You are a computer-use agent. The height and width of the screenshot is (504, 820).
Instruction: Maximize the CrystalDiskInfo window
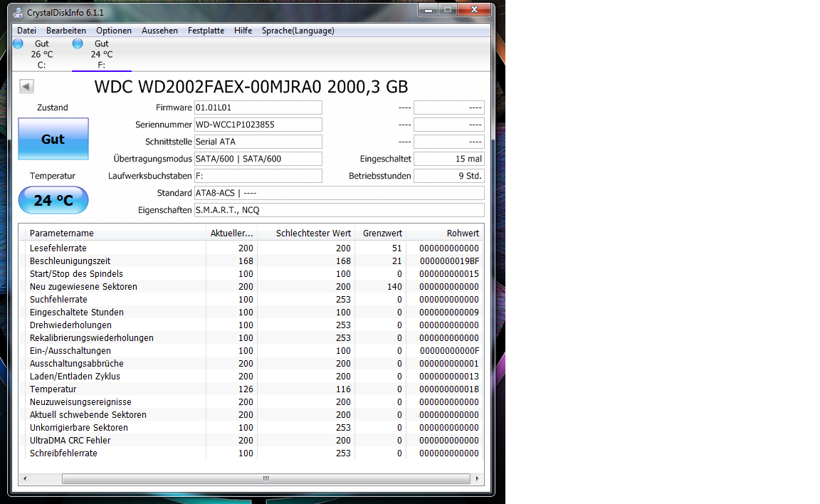448,9
